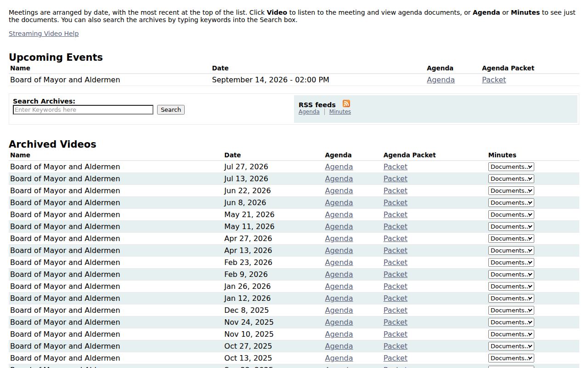The height and width of the screenshot is (368, 588).
Task: Open the Jan 26, 2026 Agenda
Action: pos(339,286)
